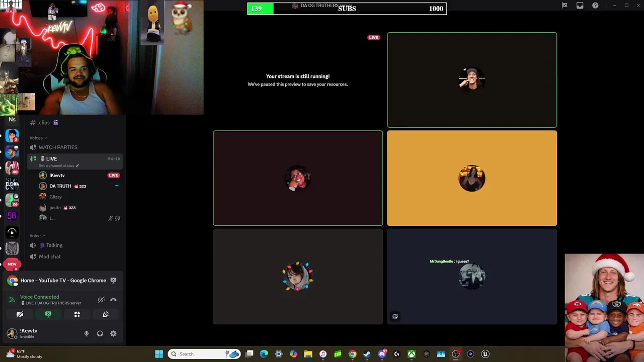Screen dimensions: 644x362
Task: Deafen with the headphones icon
Action: click(100, 333)
